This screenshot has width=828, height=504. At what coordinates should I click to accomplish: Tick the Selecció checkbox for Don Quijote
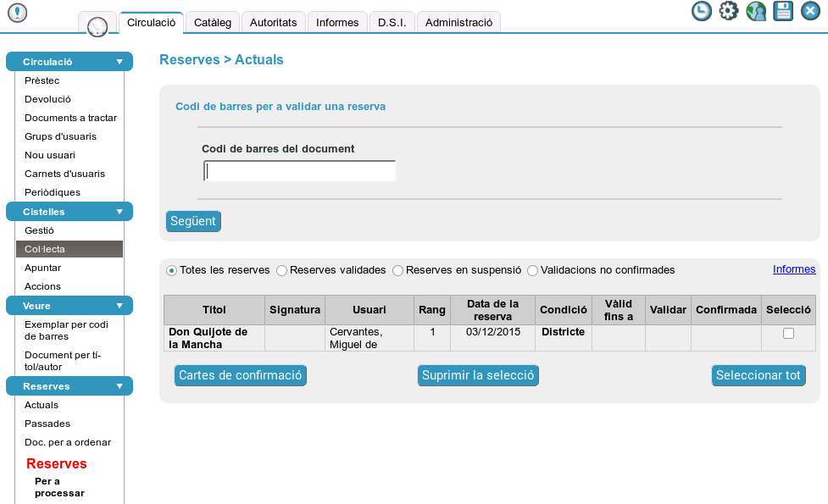(788, 334)
